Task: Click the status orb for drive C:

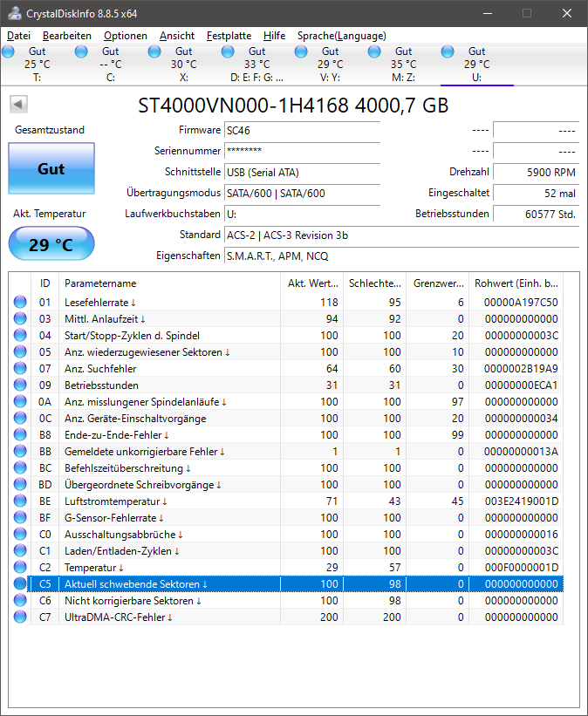Action: tap(81, 51)
